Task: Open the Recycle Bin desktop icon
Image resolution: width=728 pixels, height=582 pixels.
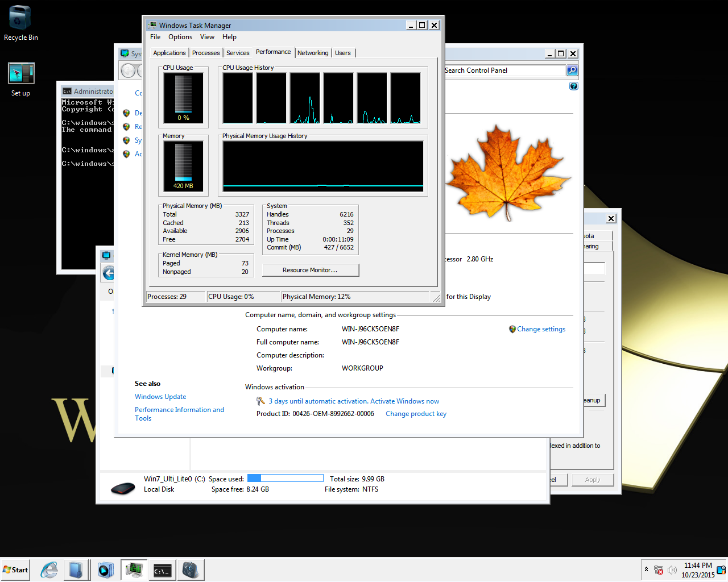Action: [20, 23]
